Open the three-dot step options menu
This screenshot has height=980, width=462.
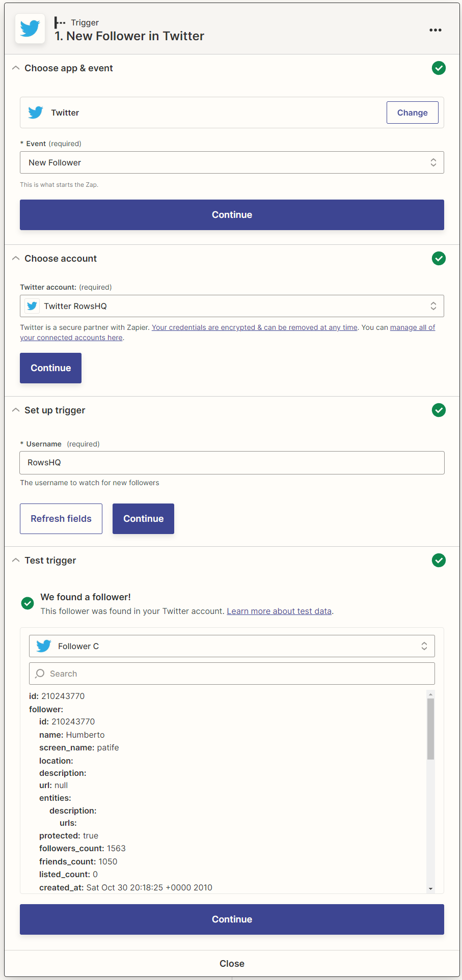(435, 30)
